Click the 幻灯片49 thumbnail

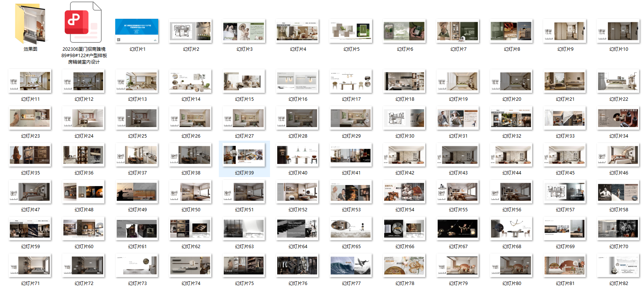(x=137, y=192)
